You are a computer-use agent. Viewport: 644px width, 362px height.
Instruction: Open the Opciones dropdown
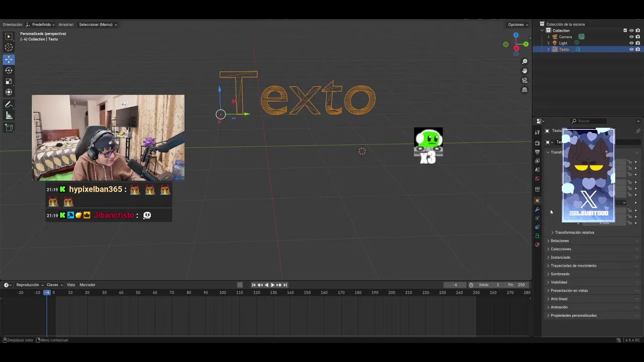tap(518, 25)
